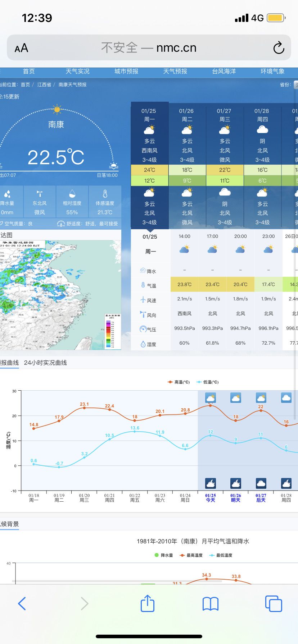The width and height of the screenshot is (298, 644).
Task: Tap the Safari reload page icon
Action: (x=279, y=48)
